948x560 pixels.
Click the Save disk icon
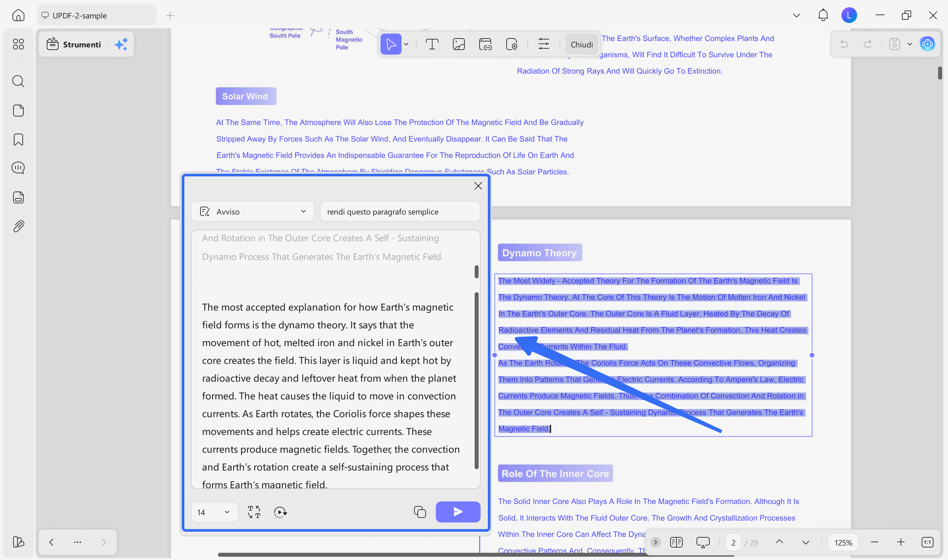[x=894, y=44]
